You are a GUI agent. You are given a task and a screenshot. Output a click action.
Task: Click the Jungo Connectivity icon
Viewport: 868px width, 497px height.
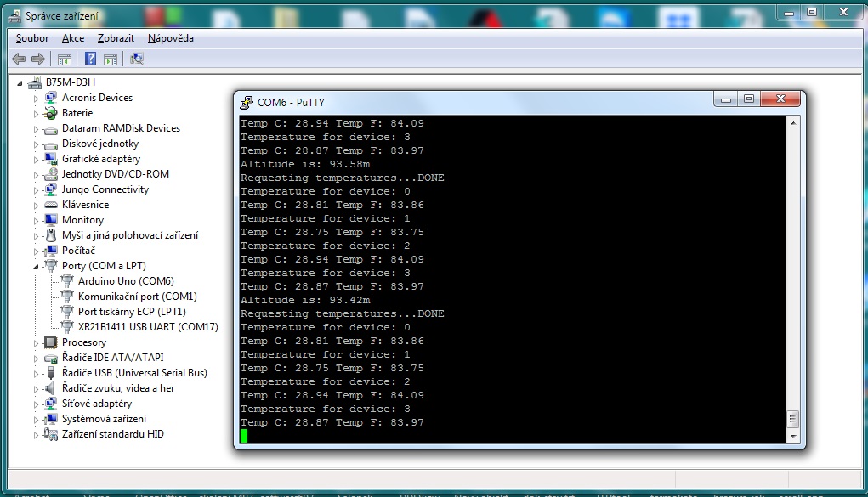coord(51,189)
